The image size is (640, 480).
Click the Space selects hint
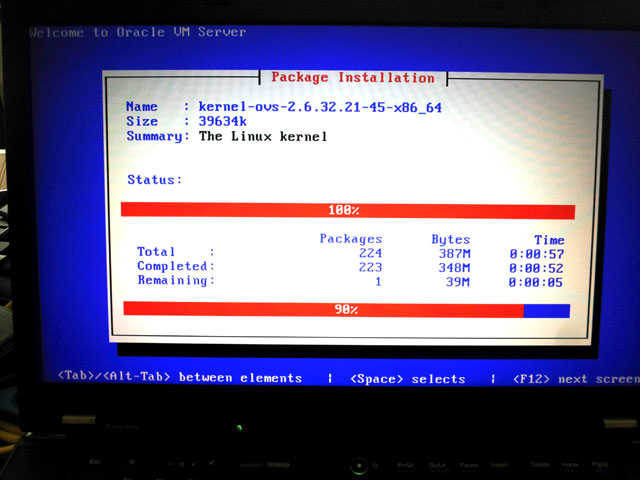tap(408, 379)
